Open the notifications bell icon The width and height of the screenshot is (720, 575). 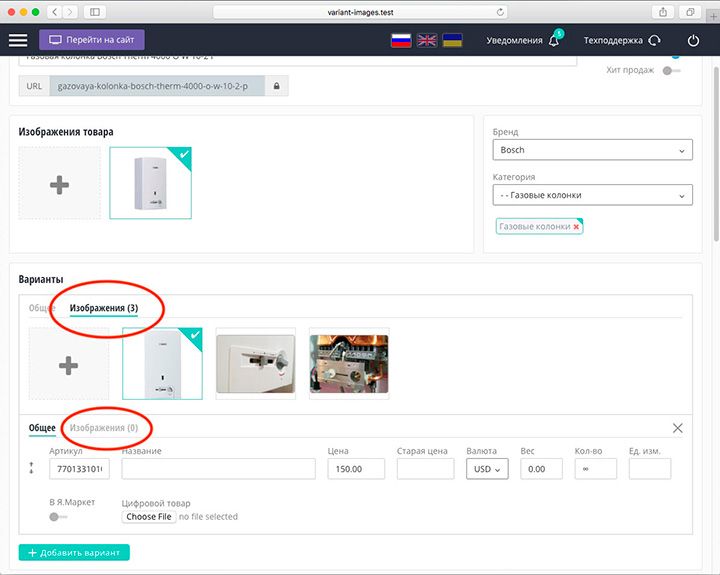(x=554, y=41)
